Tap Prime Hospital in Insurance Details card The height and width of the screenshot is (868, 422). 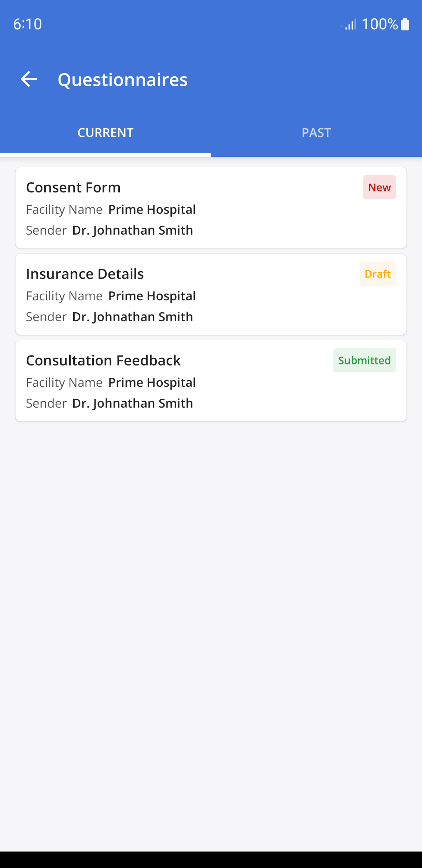[x=152, y=296]
